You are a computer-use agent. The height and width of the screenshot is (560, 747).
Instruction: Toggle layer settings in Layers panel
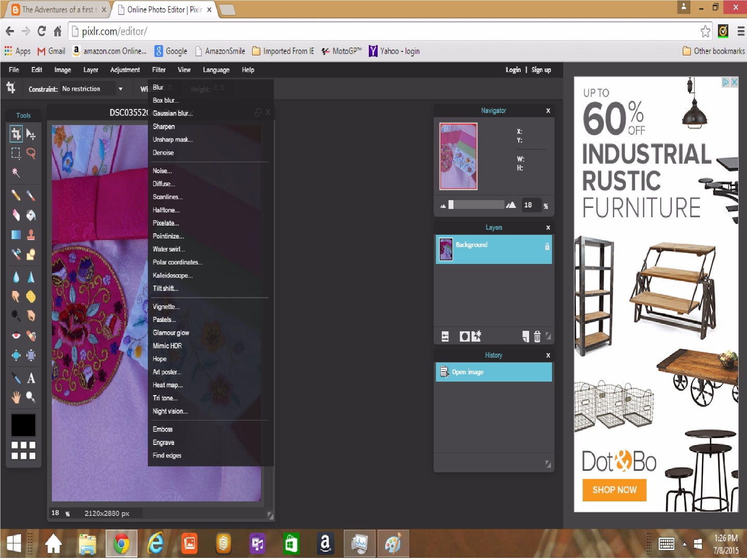[x=445, y=337]
